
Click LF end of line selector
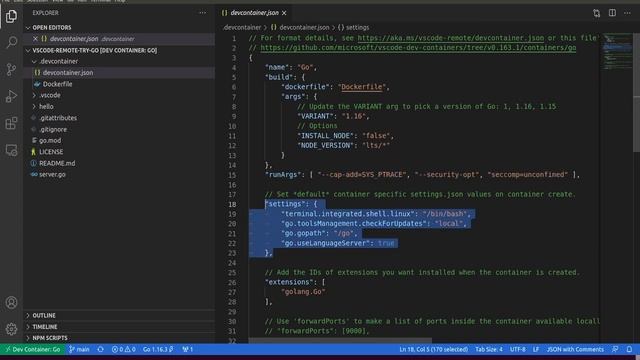tap(536, 349)
